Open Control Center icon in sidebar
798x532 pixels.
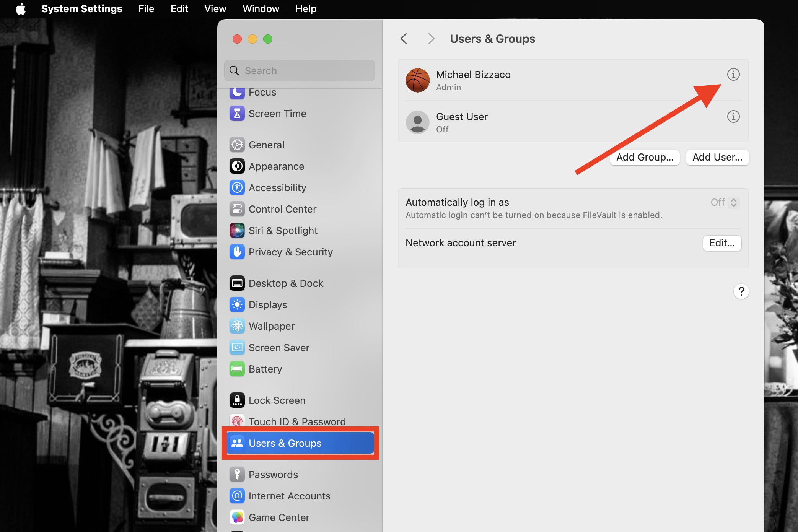[237, 209]
